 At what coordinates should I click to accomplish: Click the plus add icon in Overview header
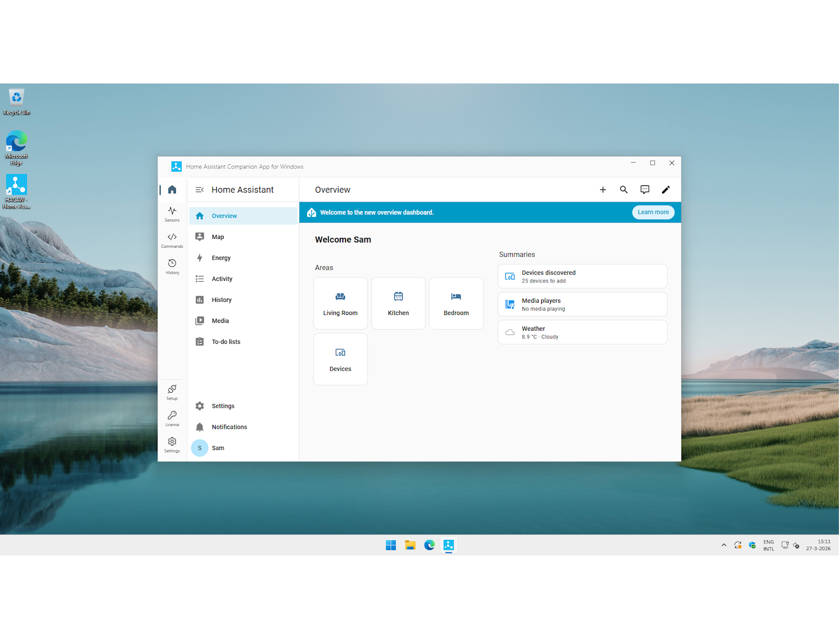coord(603,190)
